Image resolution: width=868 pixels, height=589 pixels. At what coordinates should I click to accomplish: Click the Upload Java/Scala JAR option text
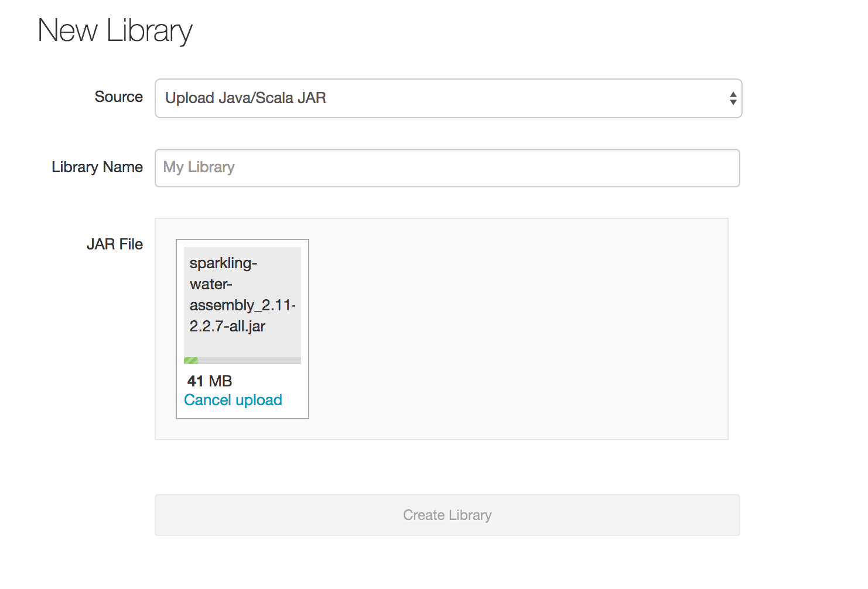coord(245,98)
